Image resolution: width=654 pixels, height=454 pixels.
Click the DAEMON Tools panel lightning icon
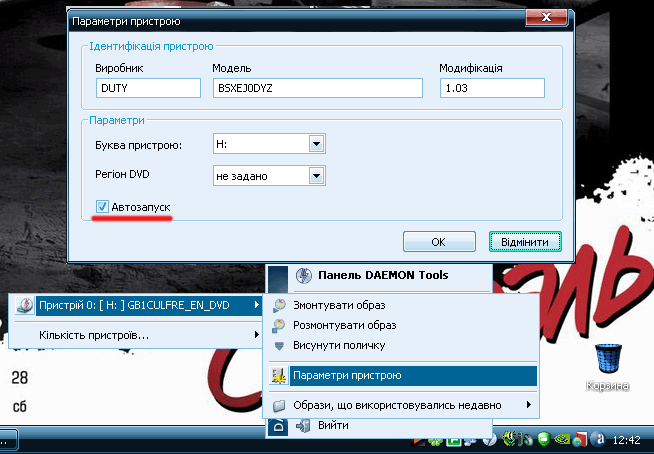click(x=304, y=275)
